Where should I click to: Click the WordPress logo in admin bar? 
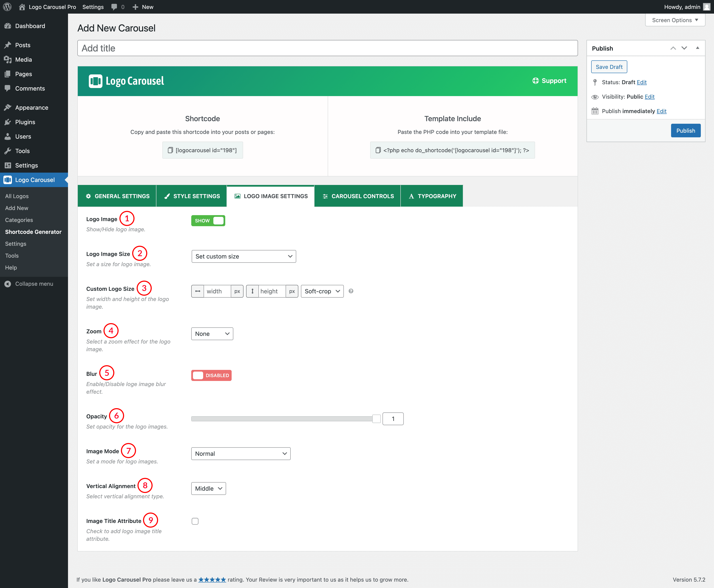(x=7, y=7)
